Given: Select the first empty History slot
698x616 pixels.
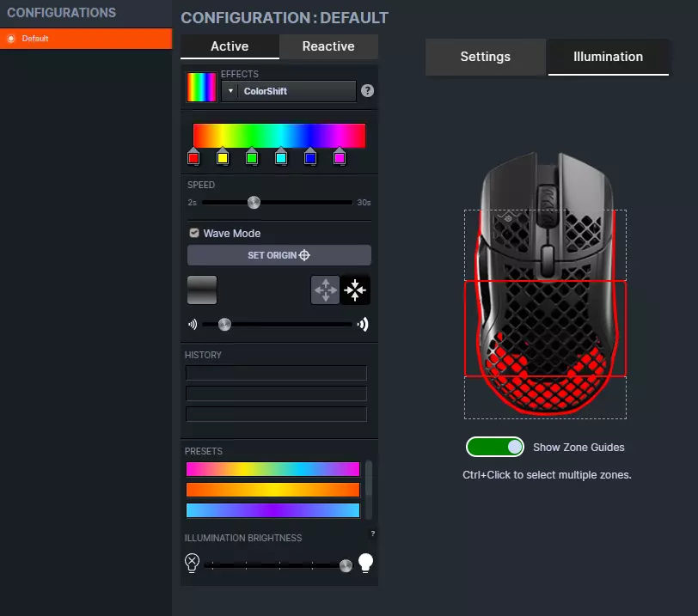Looking at the screenshot, I should pos(276,373).
